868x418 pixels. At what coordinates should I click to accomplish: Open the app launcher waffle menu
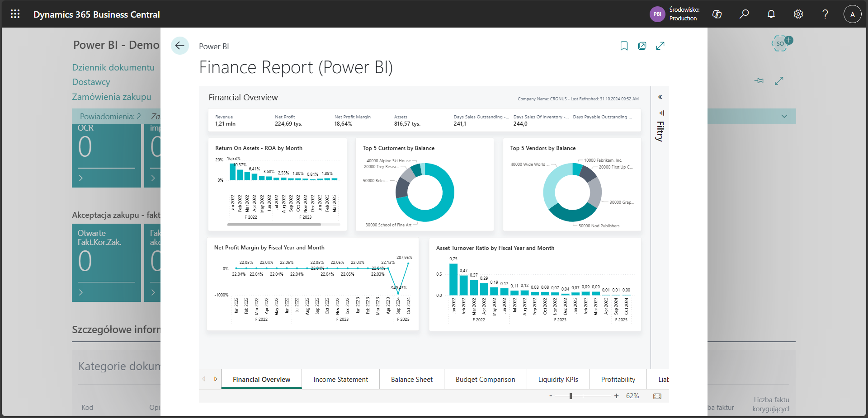pos(15,14)
